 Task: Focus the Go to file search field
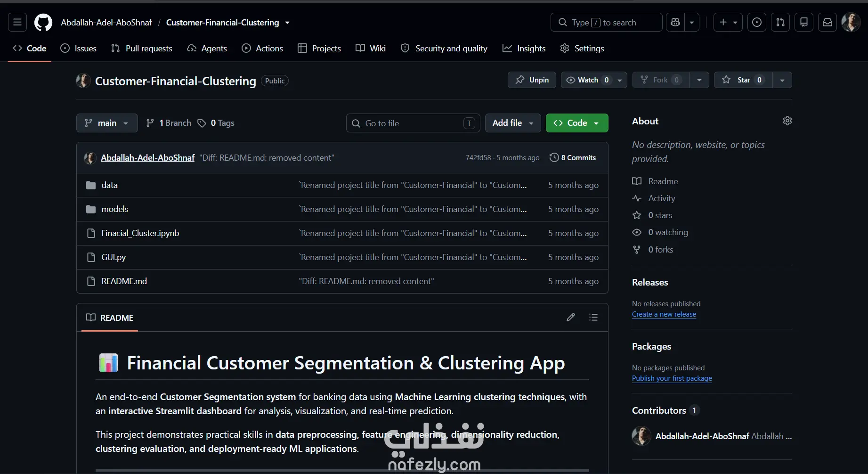click(413, 123)
